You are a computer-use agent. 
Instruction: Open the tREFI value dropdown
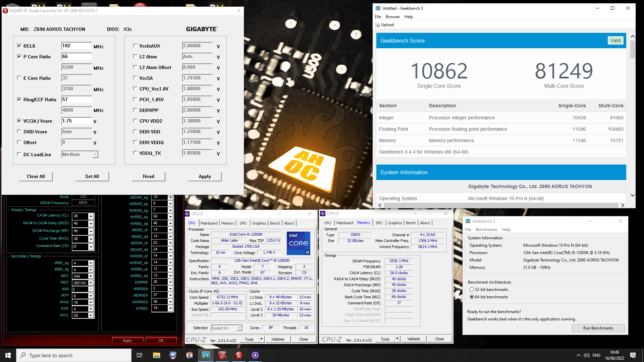(91, 283)
